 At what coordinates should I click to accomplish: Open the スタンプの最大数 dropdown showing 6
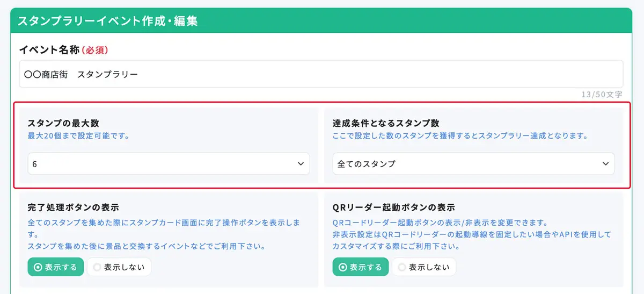pyautogui.click(x=169, y=164)
